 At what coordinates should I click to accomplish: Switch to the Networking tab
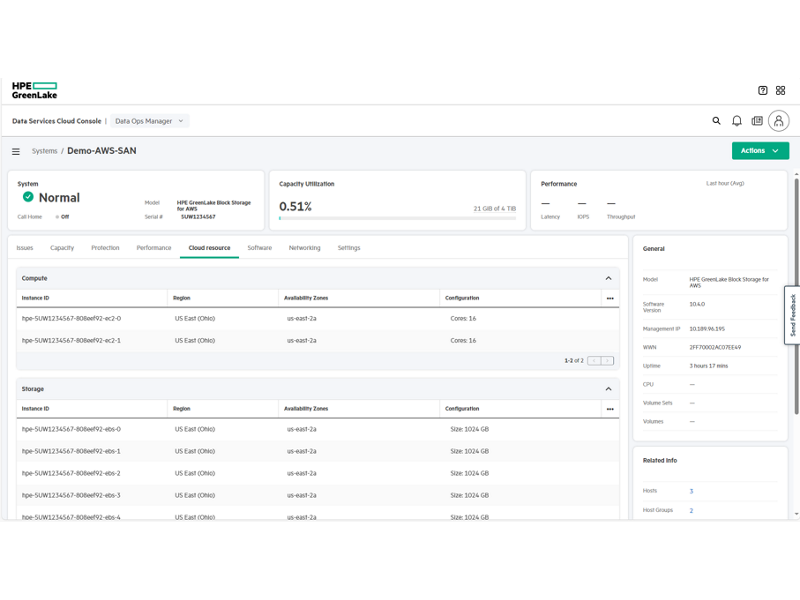[x=305, y=248]
